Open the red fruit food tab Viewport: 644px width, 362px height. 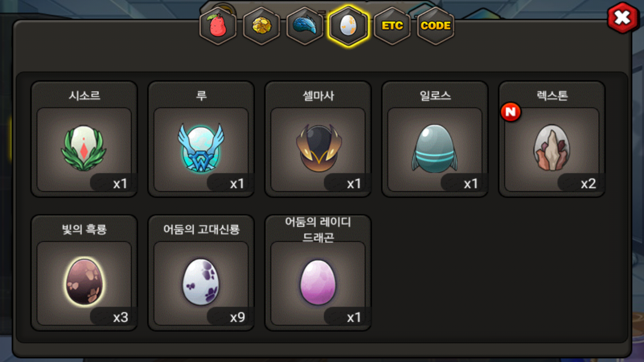pos(218,26)
